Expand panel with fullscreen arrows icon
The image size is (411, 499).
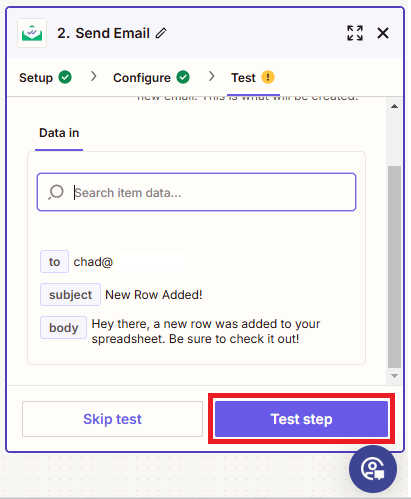pos(355,33)
